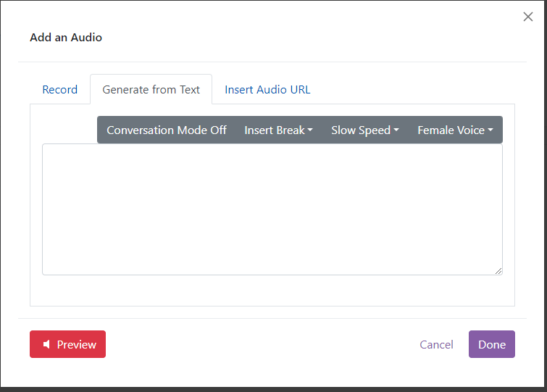Image resolution: width=547 pixels, height=392 pixels.
Task: Switch to the Record tab
Action: 60,90
